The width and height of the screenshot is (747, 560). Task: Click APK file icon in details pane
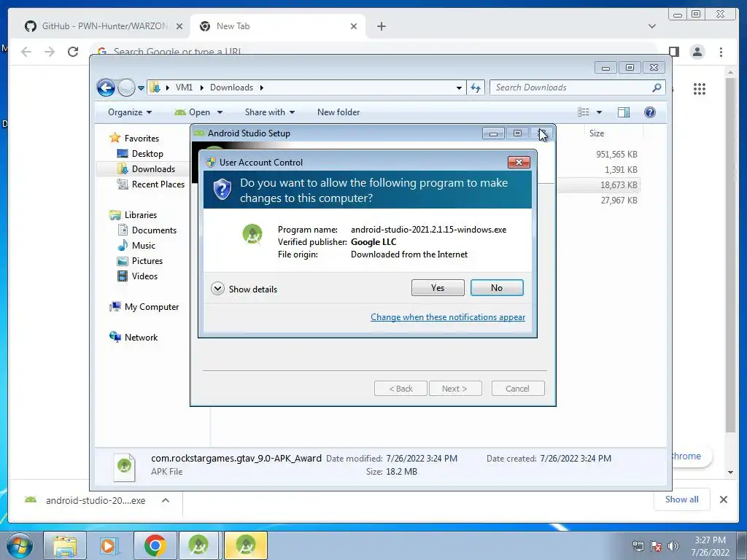coord(124,467)
